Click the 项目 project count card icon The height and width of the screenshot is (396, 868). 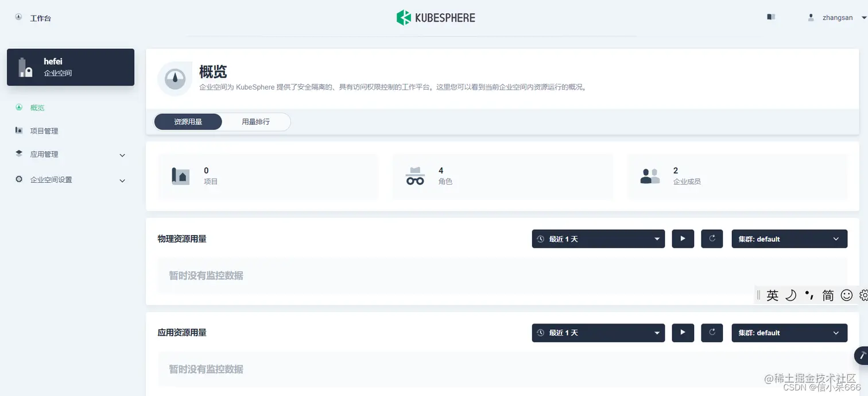(x=180, y=176)
